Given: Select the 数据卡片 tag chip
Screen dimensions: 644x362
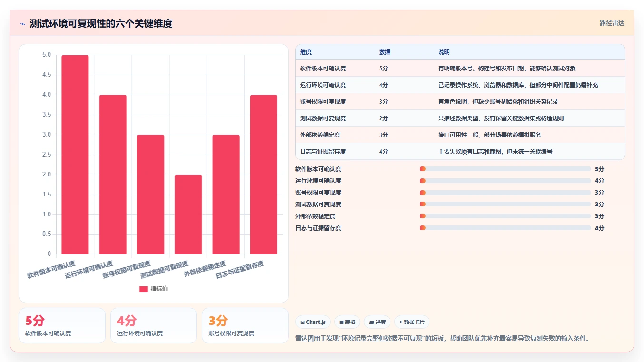Looking at the screenshot, I should [x=412, y=322].
